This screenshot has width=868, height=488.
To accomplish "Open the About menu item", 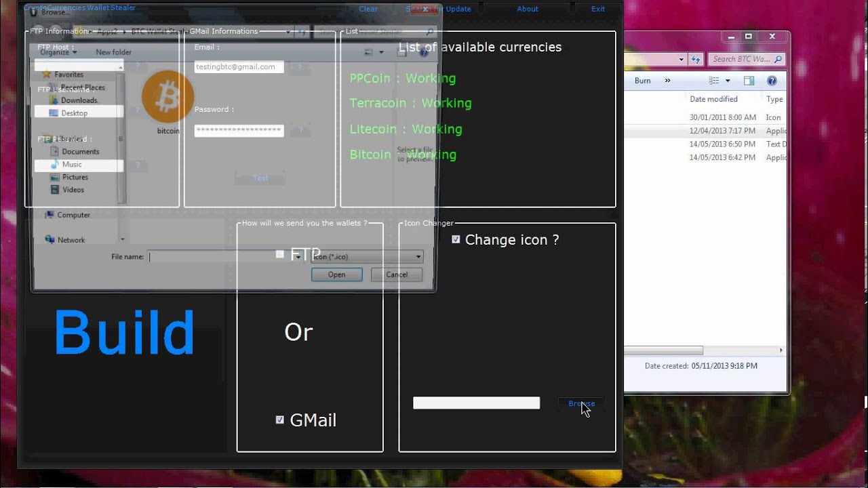I will tap(528, 9).
